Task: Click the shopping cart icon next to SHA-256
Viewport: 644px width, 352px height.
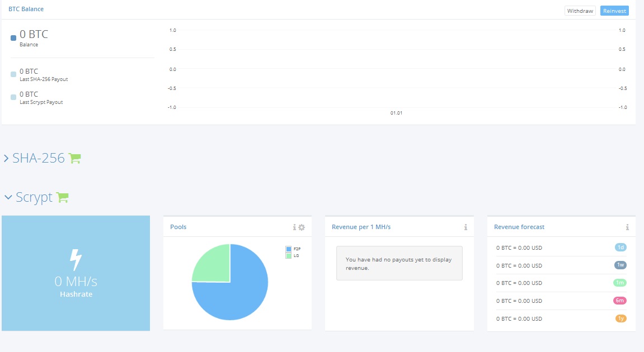Action: tap(75, 158)
